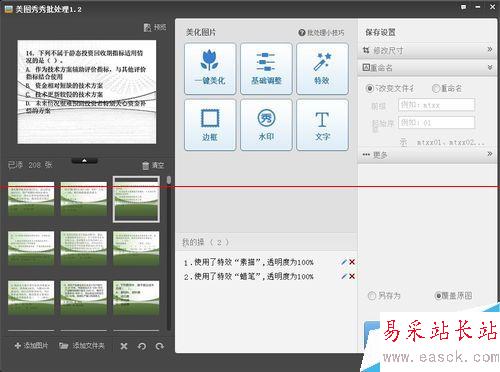Select first thumbnail in top row
Screen dimensions: 500x372
pyautogui.click(x=31, y=199)
